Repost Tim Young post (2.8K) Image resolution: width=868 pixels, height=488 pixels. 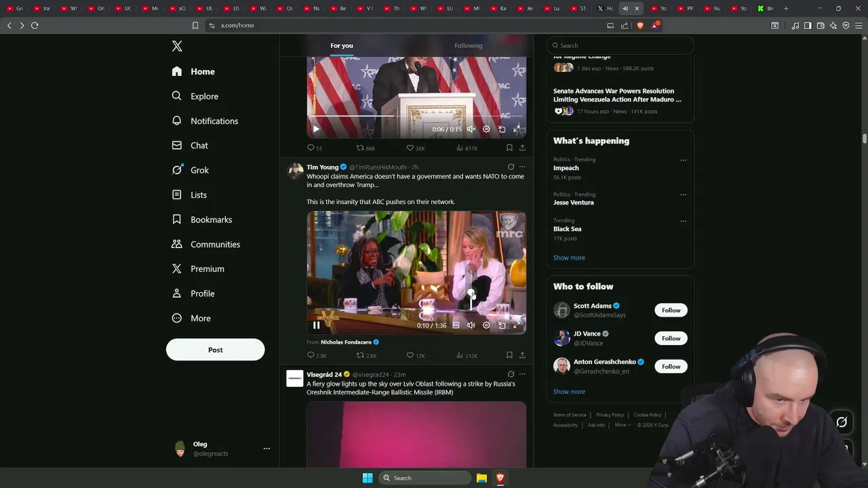click(x=366, y=355)
